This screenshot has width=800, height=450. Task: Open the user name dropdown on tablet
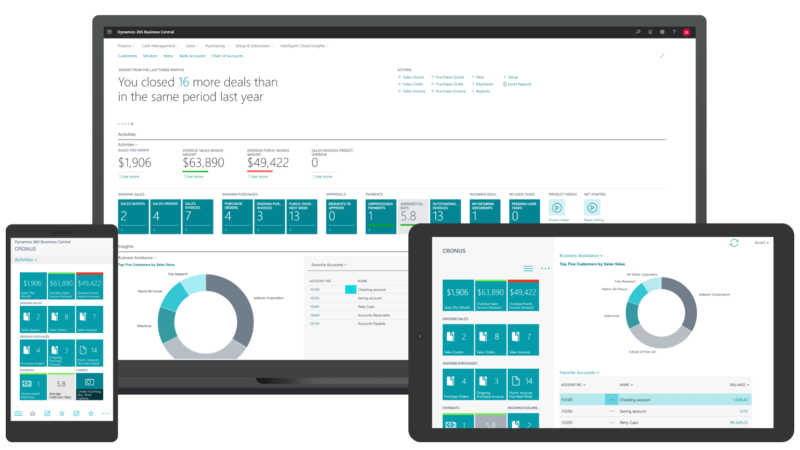click(761, 243)
